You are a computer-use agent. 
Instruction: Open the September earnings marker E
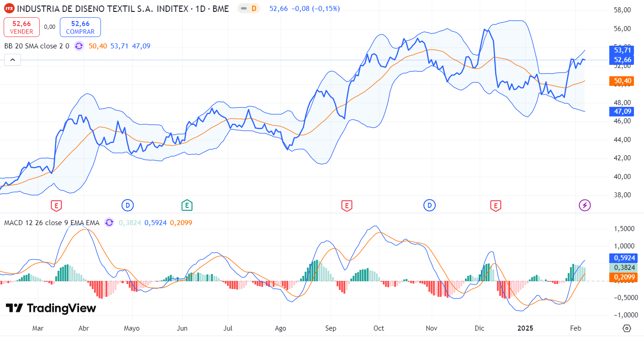347,205
